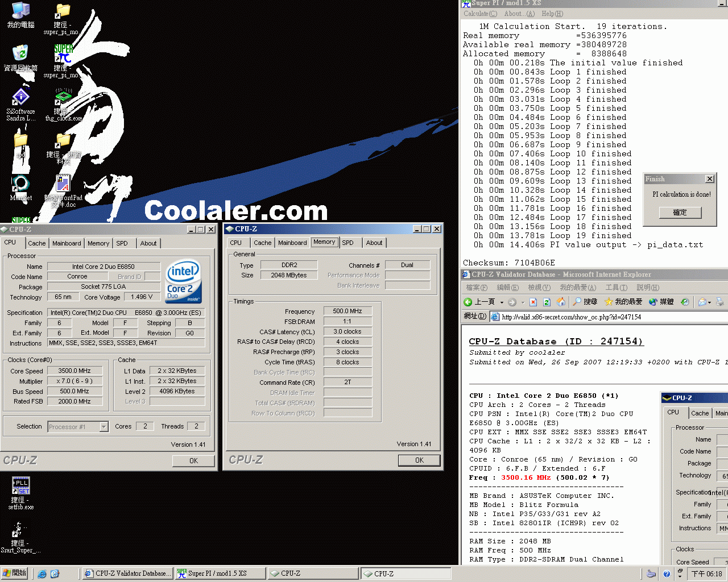Open the IE Favorites toolbar button
728x582 pixels.
coord(623,302)
